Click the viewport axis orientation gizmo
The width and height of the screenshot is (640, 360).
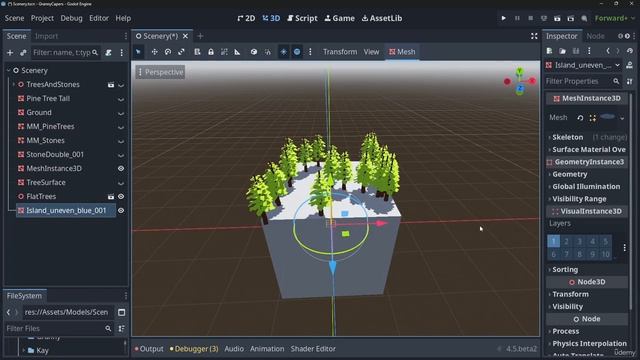(x=520, y=82)
